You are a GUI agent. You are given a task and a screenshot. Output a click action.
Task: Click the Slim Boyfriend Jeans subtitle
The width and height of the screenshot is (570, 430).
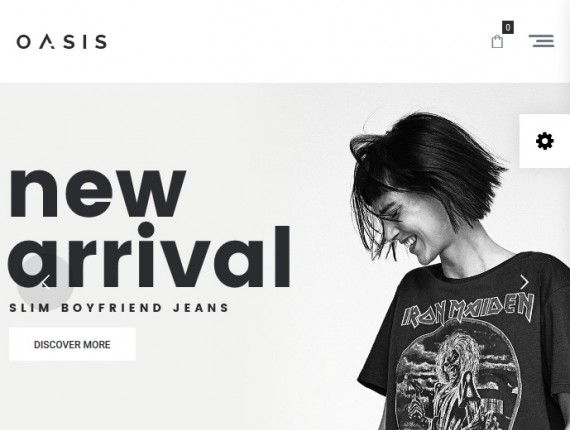click(119, 308)
